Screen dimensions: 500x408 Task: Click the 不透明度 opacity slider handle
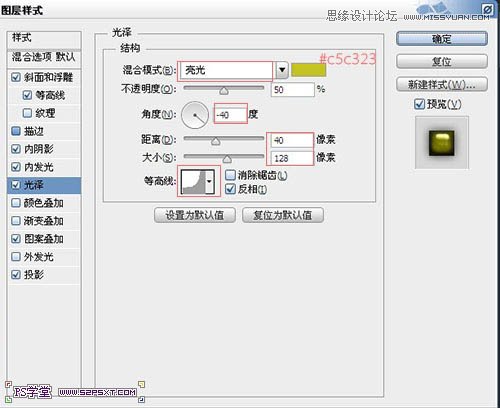click(x=224, y=90)
